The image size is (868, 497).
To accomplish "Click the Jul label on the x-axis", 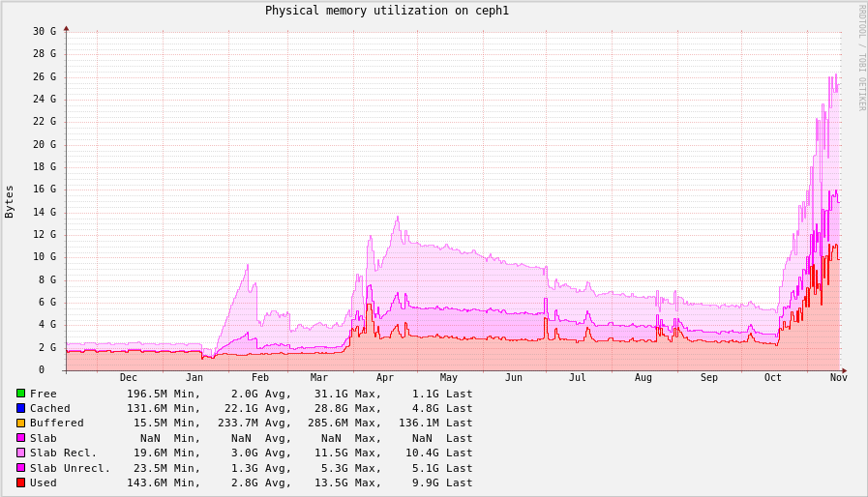I will [578, 378].
